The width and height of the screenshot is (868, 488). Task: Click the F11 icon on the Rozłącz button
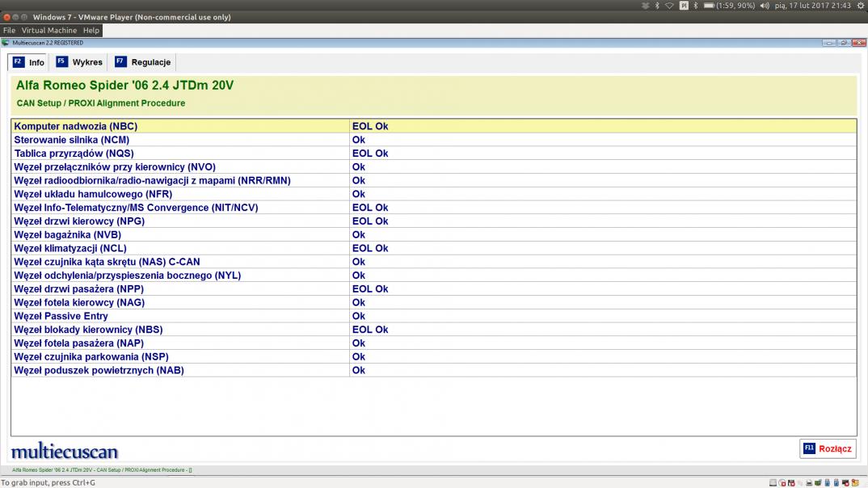(809, 448)
